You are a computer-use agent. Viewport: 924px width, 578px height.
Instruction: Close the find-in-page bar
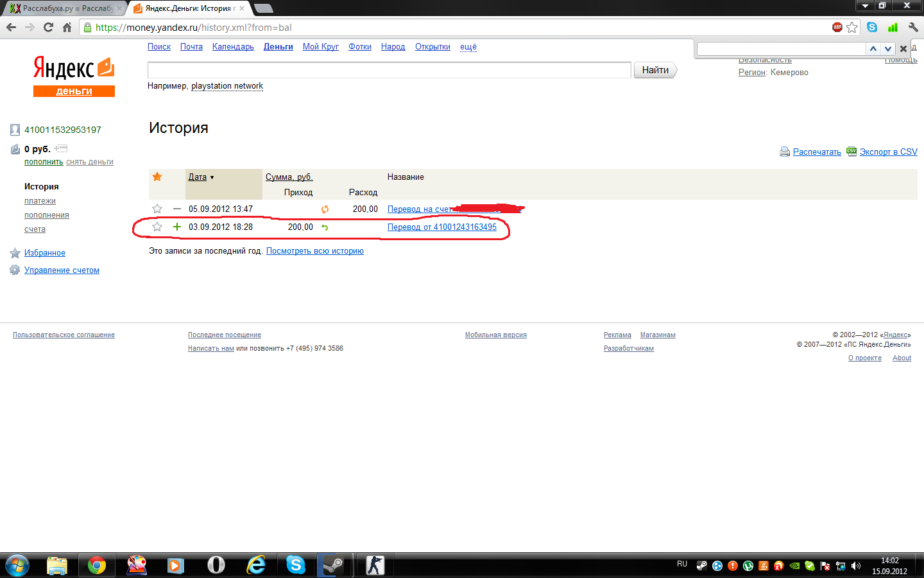(903, 49)
